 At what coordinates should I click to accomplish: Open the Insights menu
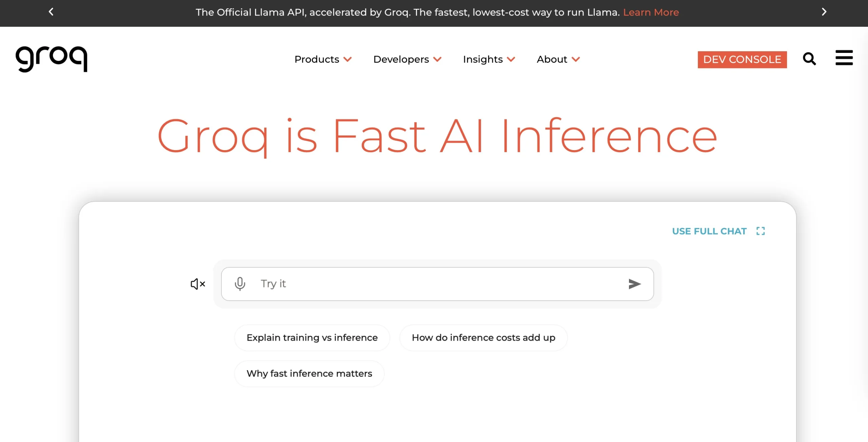pos(483,59)
